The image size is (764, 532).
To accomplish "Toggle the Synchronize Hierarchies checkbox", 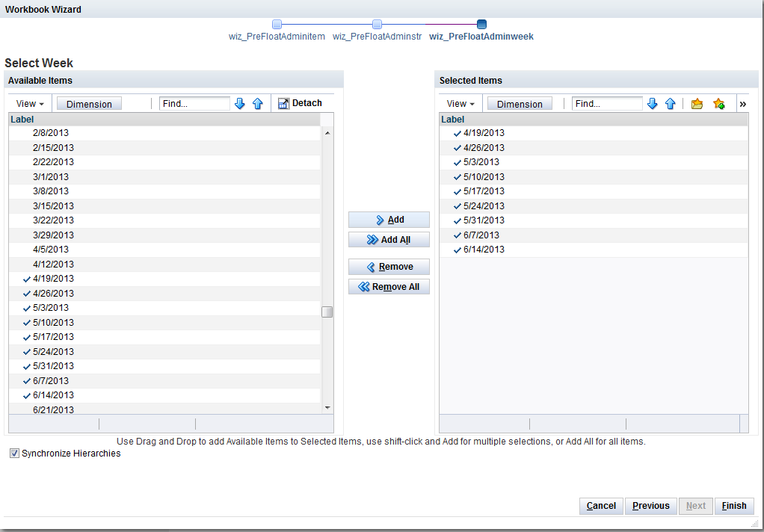I will tap(15, 454).
